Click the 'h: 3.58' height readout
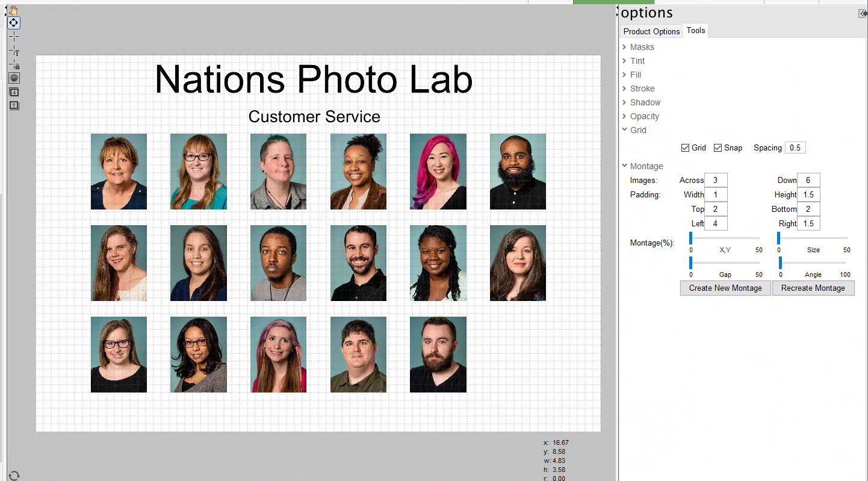The height and width of the screenshot is (481, 868). 554,470
